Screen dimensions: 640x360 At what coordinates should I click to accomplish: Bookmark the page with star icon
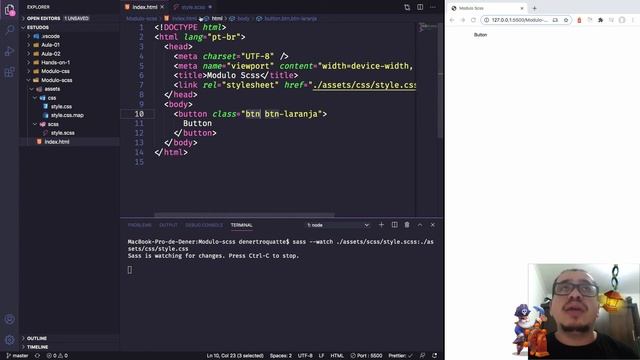566,20
